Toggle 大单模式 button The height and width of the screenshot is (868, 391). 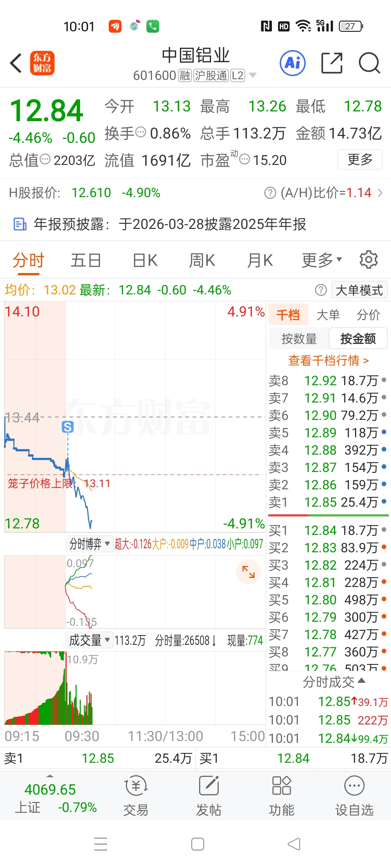point(359,290)
